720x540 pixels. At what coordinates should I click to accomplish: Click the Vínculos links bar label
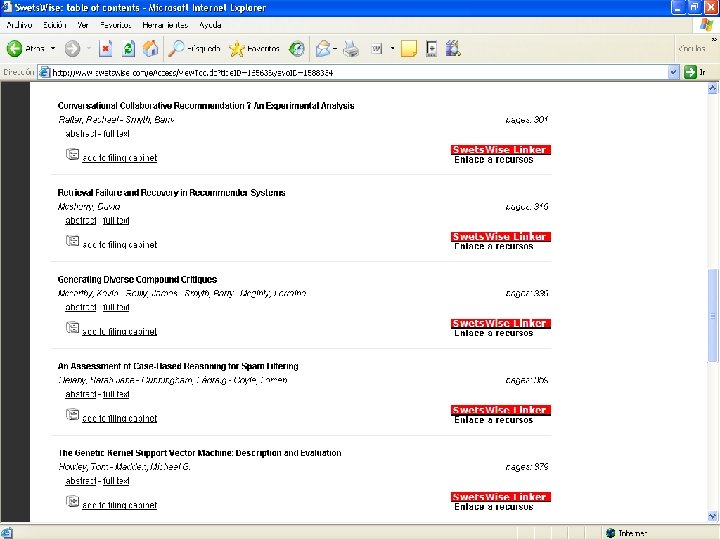(x=692, y=48)
